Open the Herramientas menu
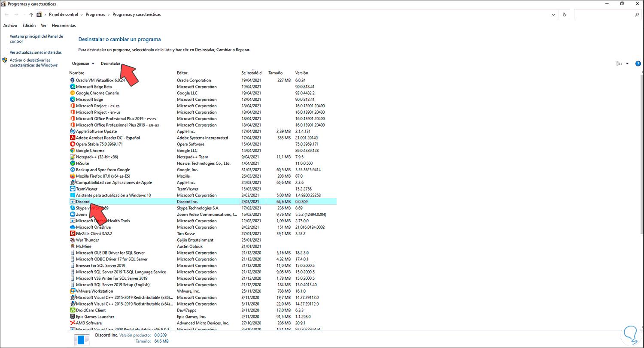The height and width of the screenshot is (348, 644). coord(64,26)
